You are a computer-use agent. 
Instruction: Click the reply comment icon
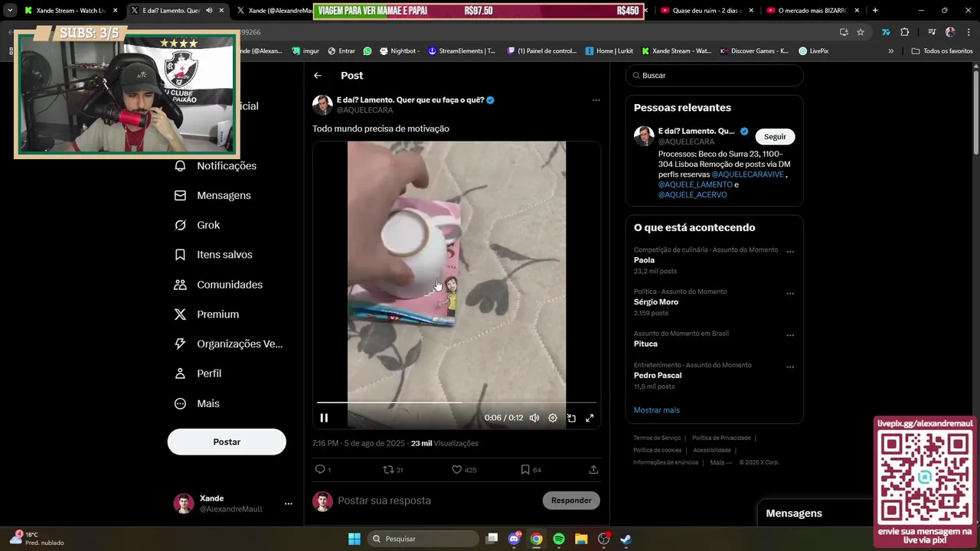pos(320,469)
